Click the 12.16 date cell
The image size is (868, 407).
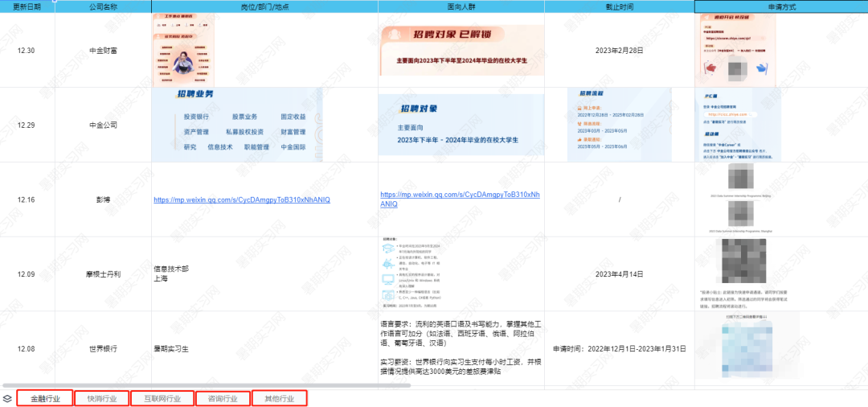(27, 199)
